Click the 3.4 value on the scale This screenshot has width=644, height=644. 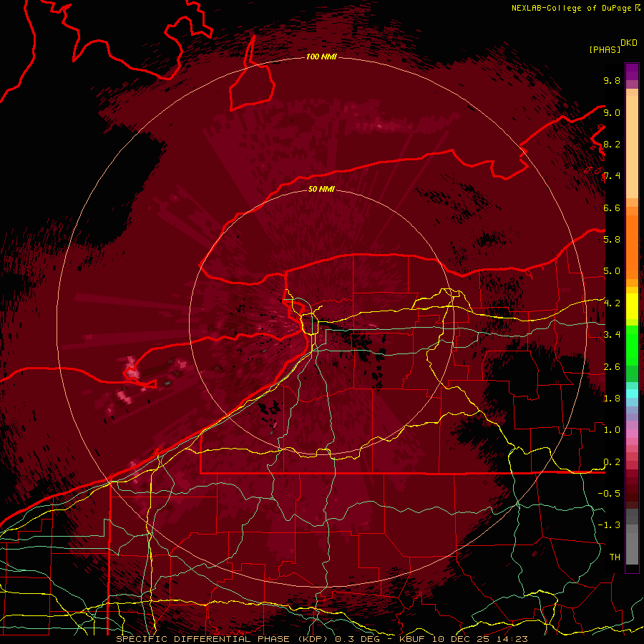[x=612, y=335]
